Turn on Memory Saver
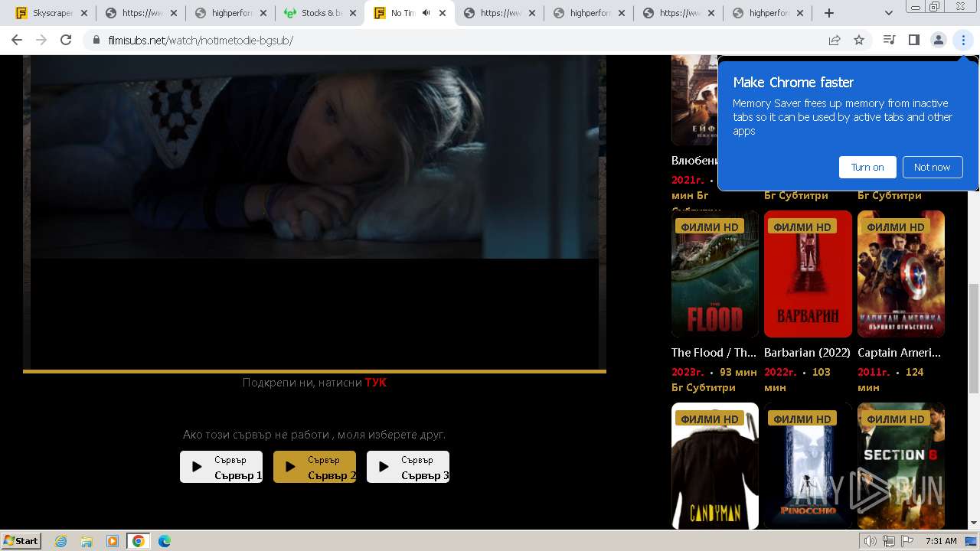 867,167
